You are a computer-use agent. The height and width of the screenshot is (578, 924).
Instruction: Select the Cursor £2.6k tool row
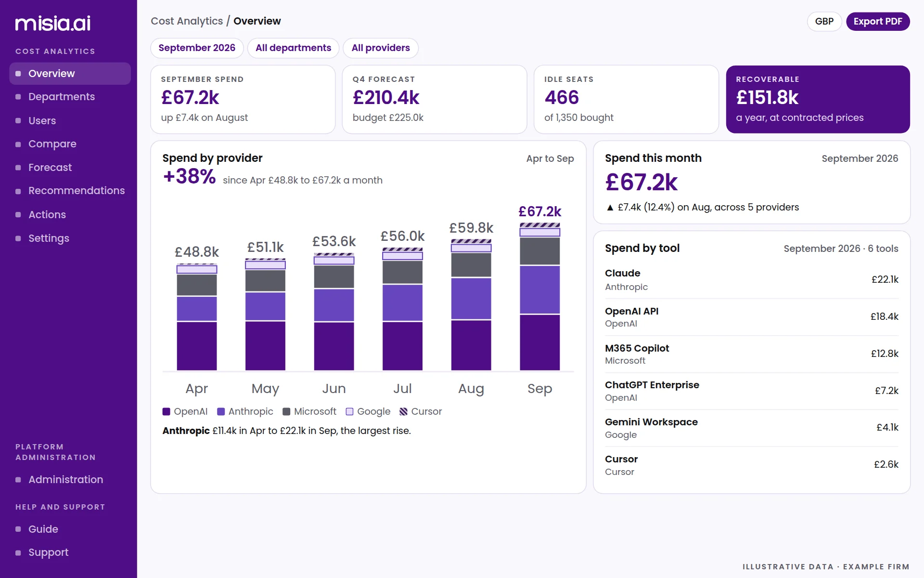[752, 465]
